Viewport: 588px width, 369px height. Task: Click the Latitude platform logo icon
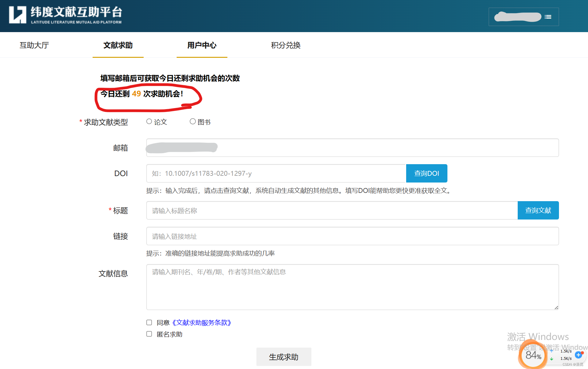pos(17,15)
